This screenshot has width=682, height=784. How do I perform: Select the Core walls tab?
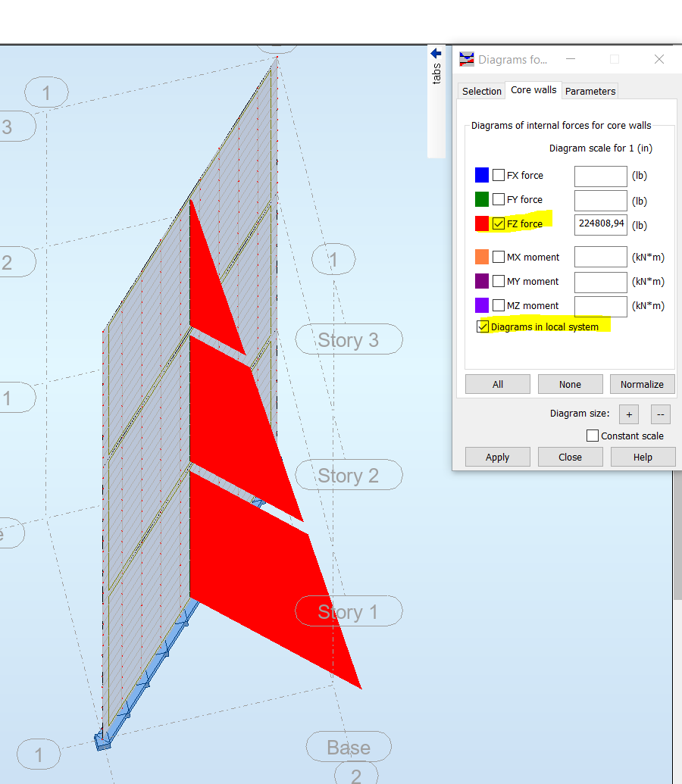pos(533,90)
